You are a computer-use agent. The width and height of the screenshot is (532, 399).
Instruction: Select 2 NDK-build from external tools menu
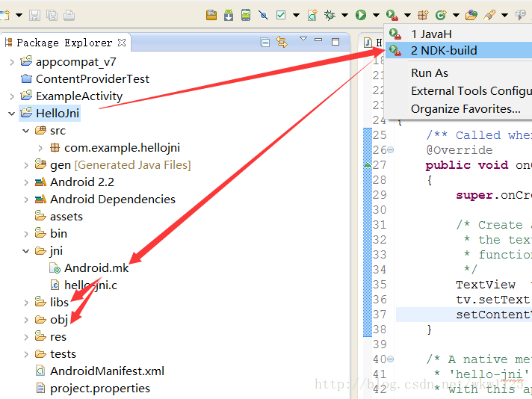(x=459, y=50)
